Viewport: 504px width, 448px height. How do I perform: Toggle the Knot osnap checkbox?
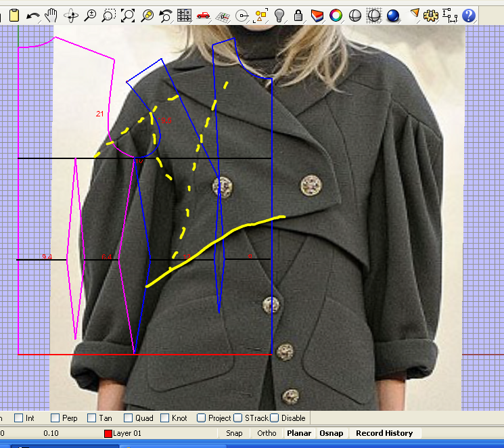(x=164, y=418)
